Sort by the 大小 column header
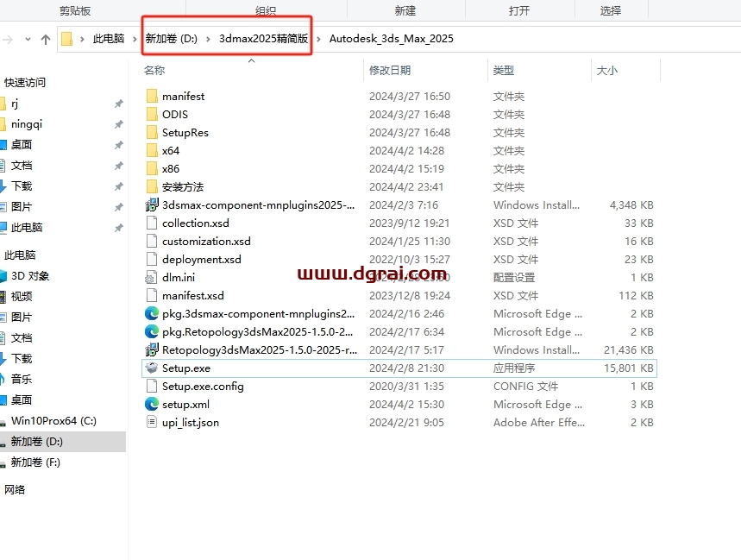Image resolution: width=741 pixels, height=560 pixels. (606, 71)
